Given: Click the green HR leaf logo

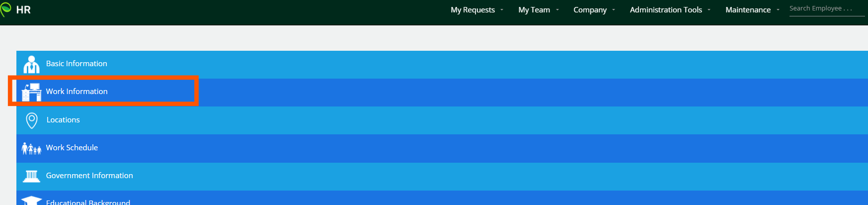Looking at the screenshot, I should (x=6, y=9).
